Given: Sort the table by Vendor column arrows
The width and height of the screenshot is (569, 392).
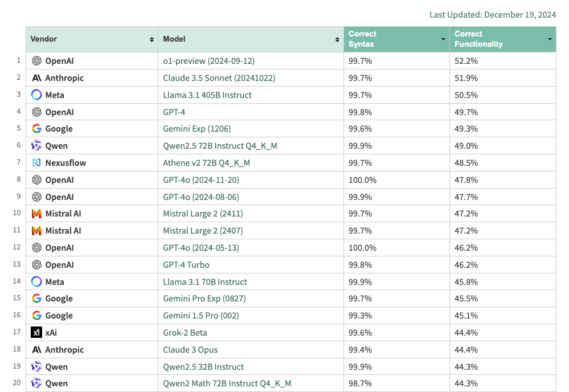Looking at the screenshot, I should (152, 39).
